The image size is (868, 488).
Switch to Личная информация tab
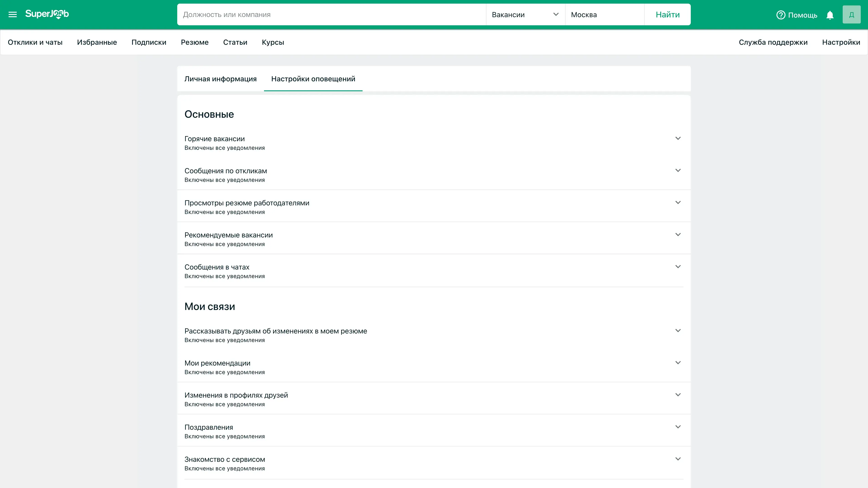(220, 79)
